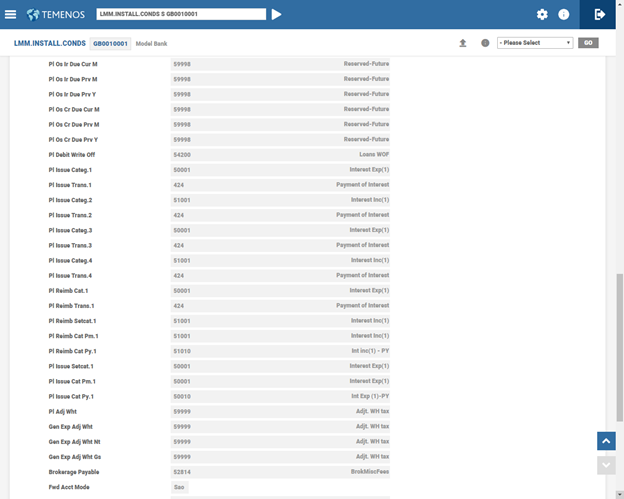The height and width of the screenshot is (499, 624).
Task: Click the LMM.INSTALL.CONDS page title
Action: click(50, 44)
